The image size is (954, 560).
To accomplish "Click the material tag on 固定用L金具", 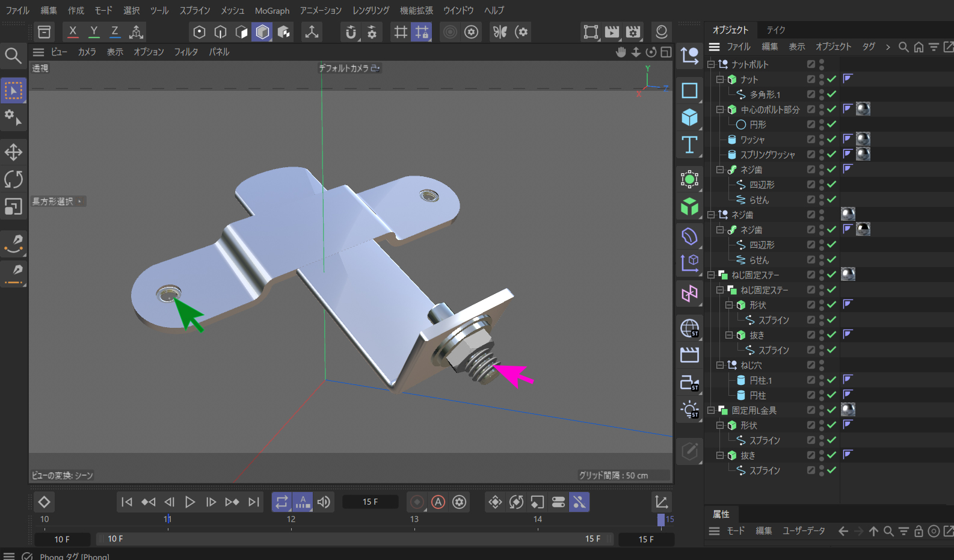I will coord(848,410).
